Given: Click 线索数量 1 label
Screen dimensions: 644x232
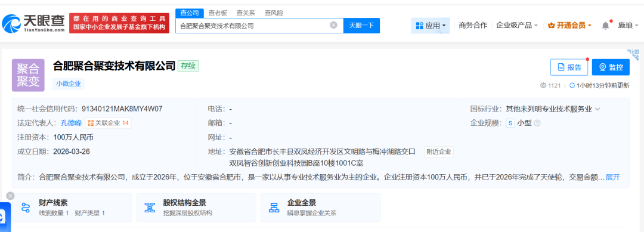Looking at the screenshot, I should pos(54,213).
